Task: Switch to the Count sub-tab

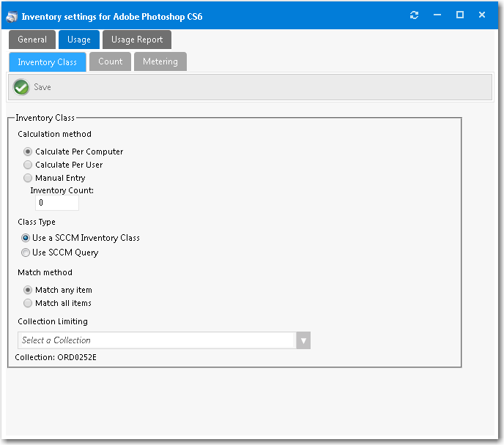Action: (x=111, y=61)
